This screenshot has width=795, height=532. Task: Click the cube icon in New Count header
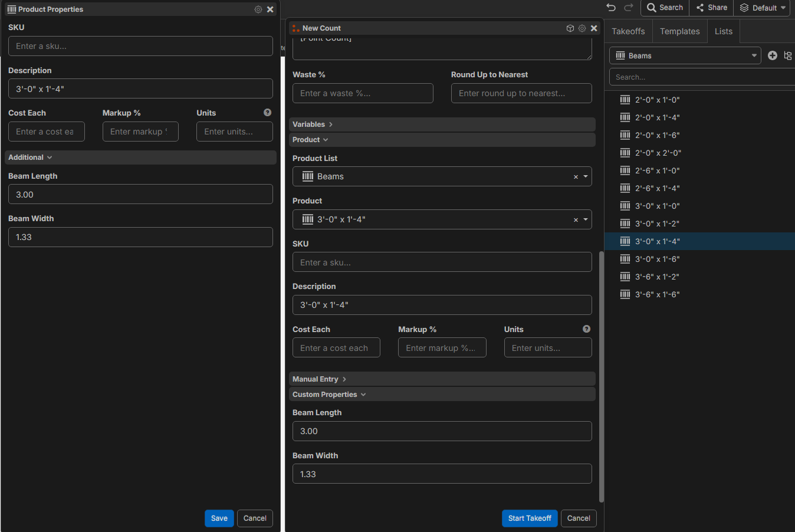click(570, 28)
